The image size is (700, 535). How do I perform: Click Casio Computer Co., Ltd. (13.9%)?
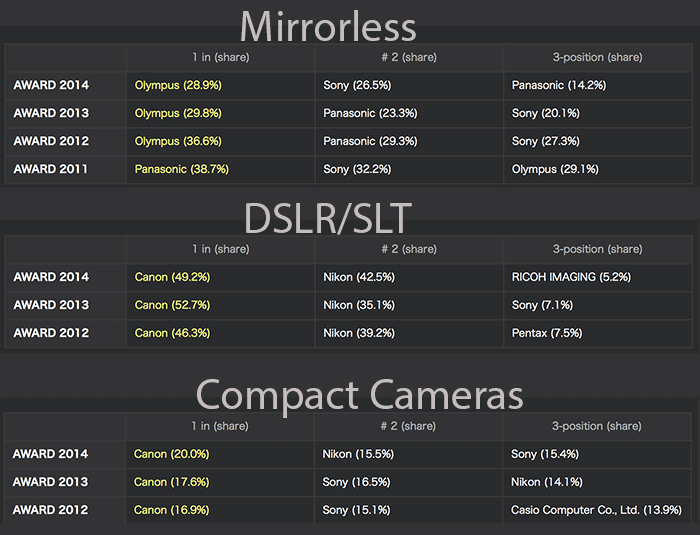(596, 510)
